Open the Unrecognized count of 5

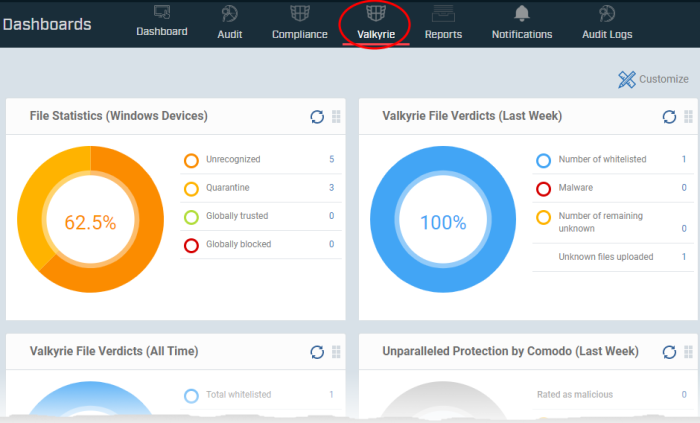(x=332, y=159)
